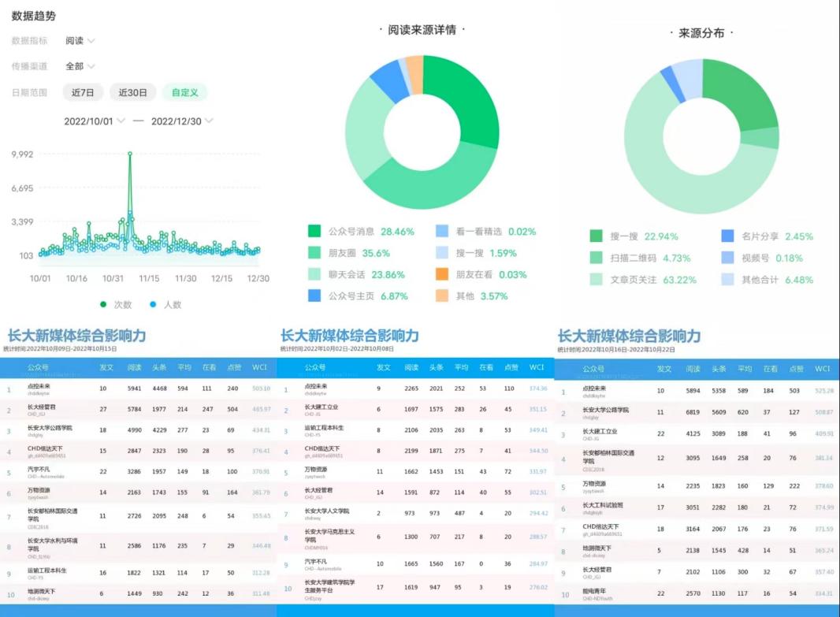Click the 文章页关注 legend icon
The width and height of the screenshot is (840, 617).
pos(597,280)
